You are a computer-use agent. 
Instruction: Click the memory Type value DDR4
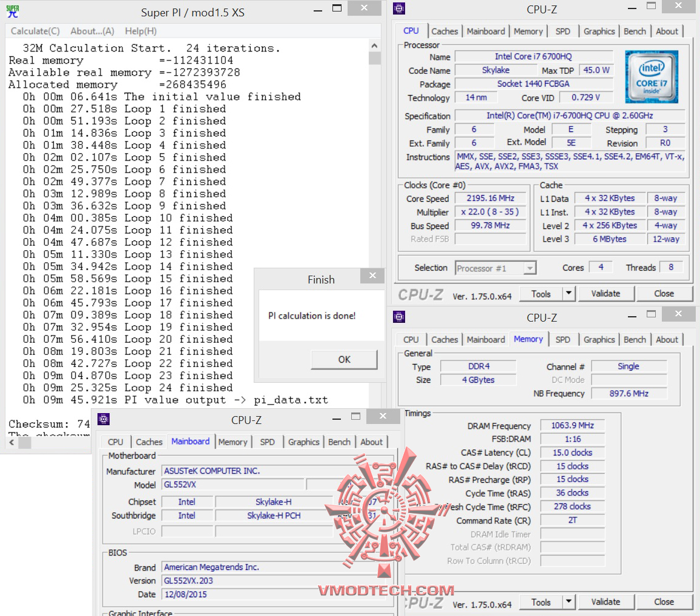[478, 366]
